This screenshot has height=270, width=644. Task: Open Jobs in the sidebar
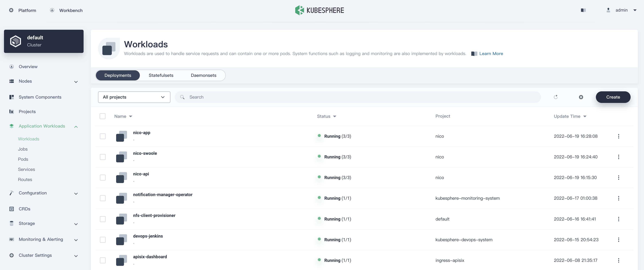coord(23,149)
